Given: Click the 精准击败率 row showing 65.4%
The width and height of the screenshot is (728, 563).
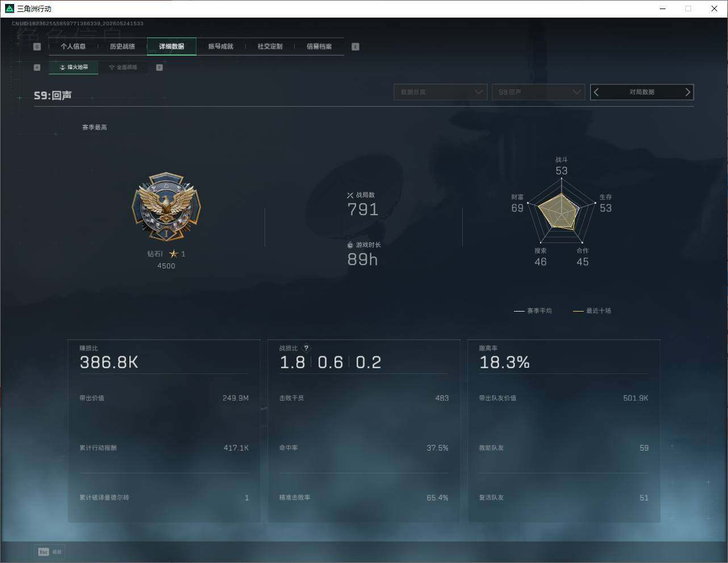Looking at the screenshot, I should tap(364, 498).
